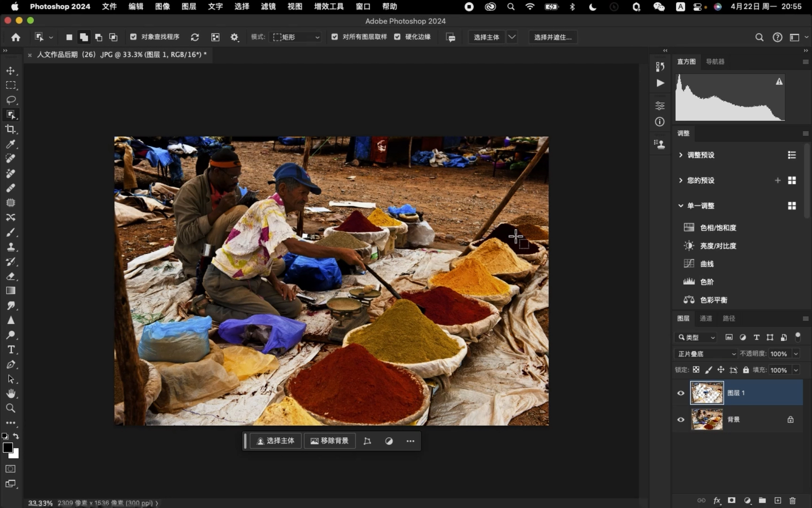812x508 pixels.
Task: Switch to the 通道 tab
Action: click(x=706, y=318)
